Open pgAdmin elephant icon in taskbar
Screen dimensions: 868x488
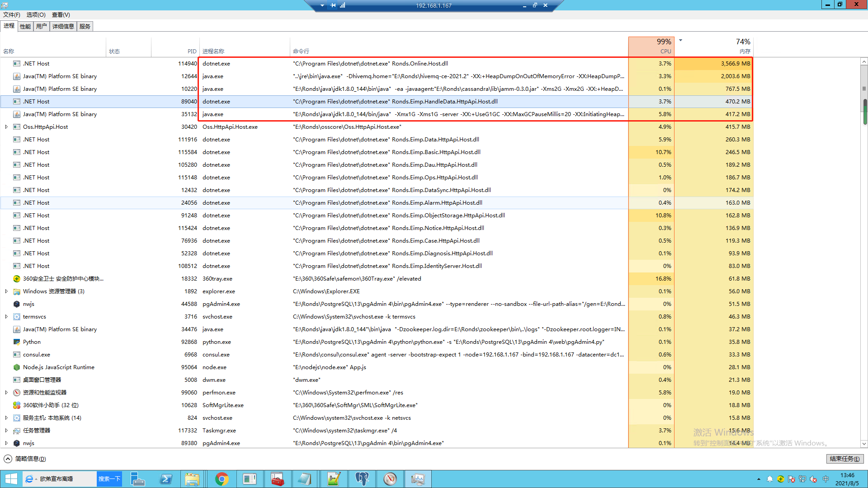point(362,479)
